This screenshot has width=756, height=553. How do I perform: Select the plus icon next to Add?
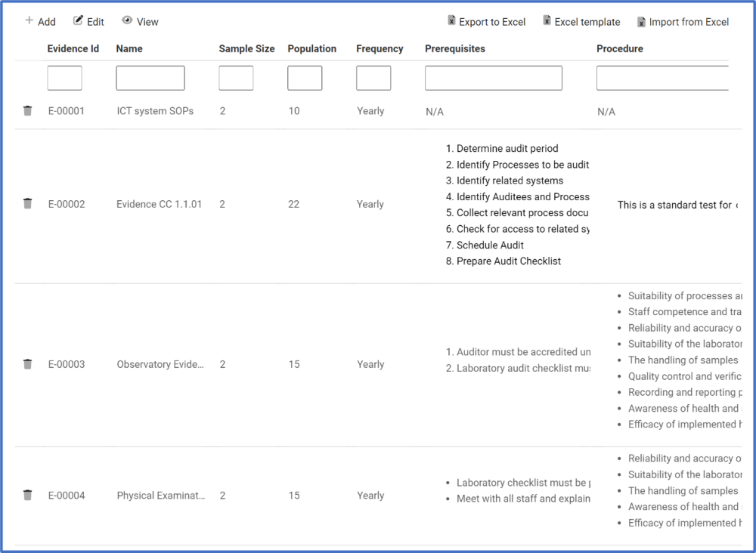pos(25,21)
